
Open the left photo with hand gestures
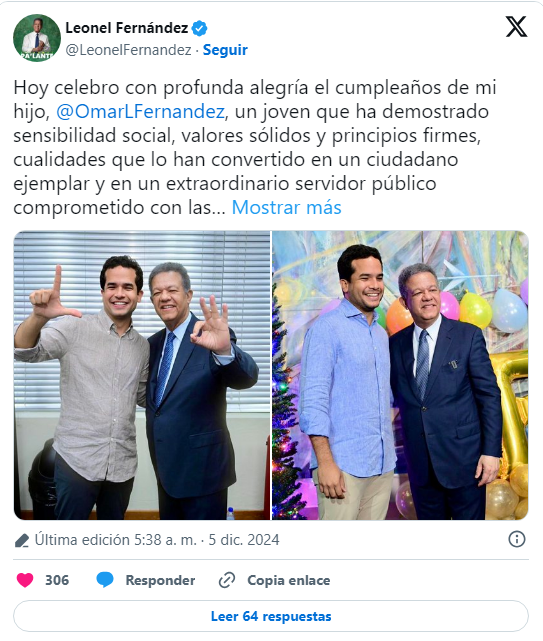tap(142, 375)
